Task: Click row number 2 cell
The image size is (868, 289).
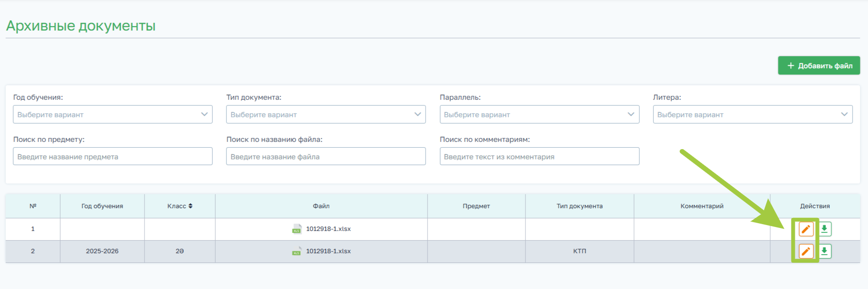Action: coord(33,251)
